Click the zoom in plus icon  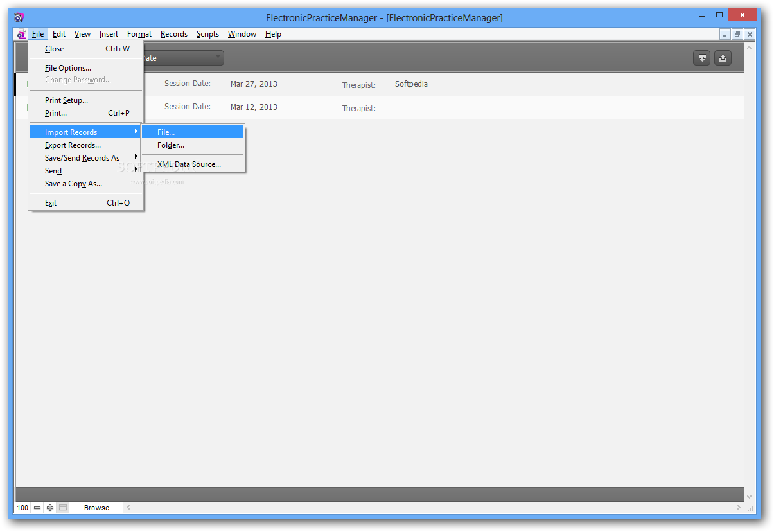(x=50, y=508)
